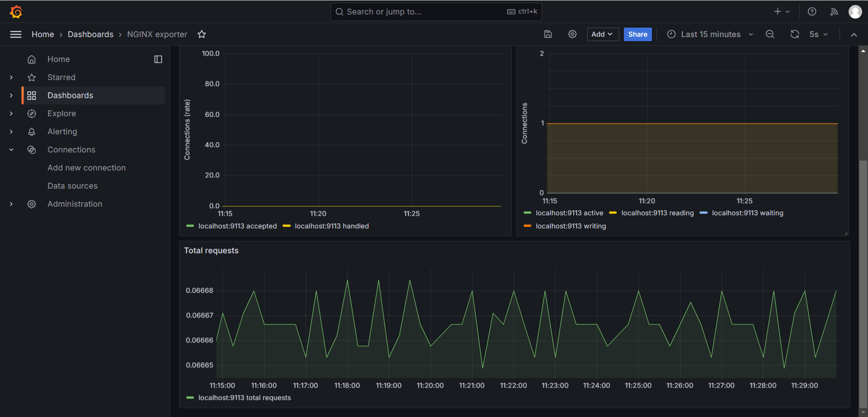Click the refresh dashboard icon
The width and height of the screenshot is (868, 417).
coord(795,34)
